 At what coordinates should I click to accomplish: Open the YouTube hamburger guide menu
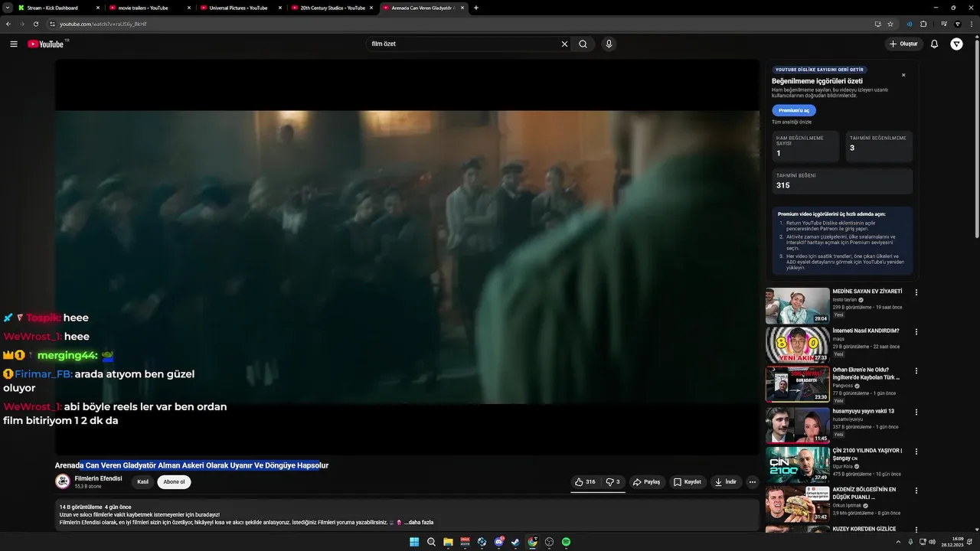point(14,44)
